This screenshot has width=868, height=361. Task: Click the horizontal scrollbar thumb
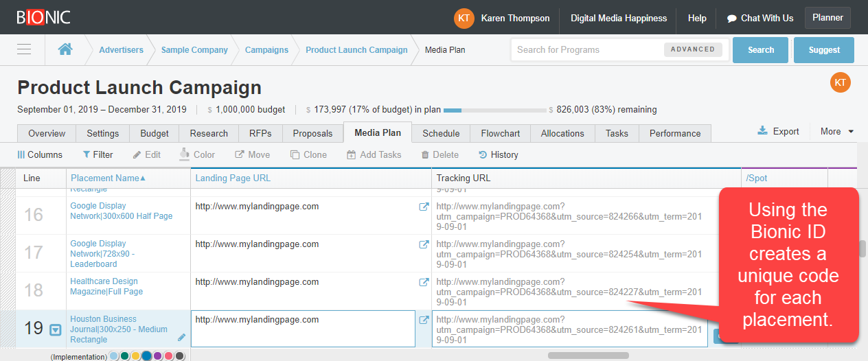589,356
